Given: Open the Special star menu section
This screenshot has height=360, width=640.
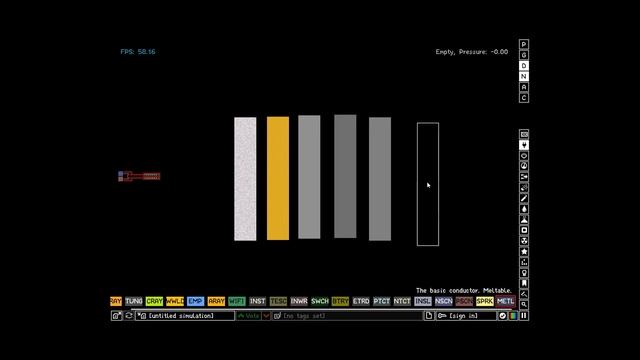Looking at the screenshot, I should tap(524, 251).
